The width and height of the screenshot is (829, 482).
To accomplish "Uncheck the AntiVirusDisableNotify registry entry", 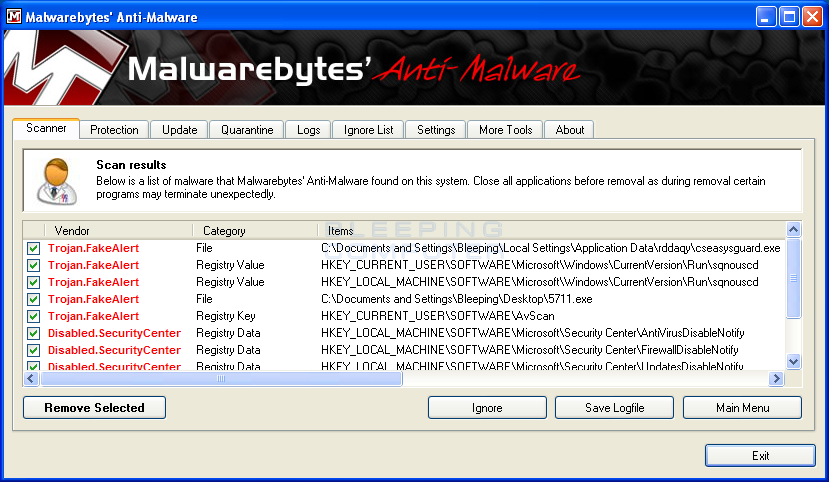I will tap(33, 333).
